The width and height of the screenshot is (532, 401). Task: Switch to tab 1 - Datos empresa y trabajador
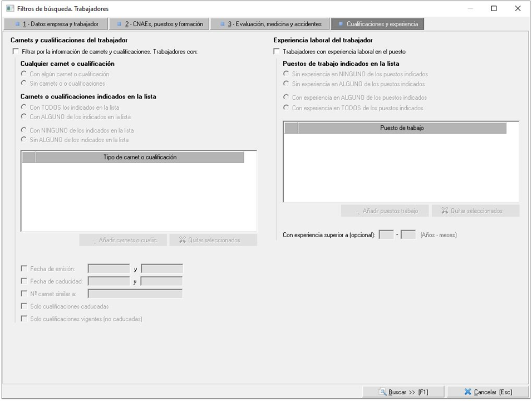(x=56, y=24)
